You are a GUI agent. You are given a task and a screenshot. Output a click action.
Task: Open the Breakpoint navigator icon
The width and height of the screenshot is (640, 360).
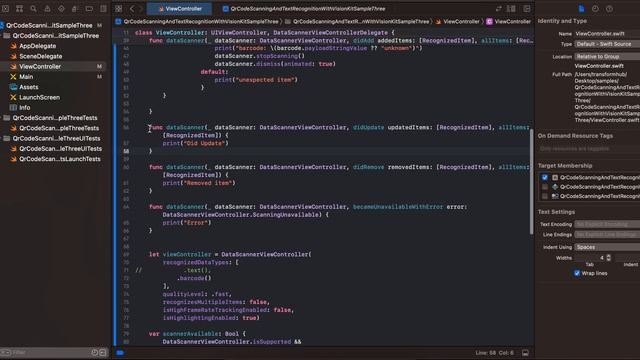[x=89, y=9]
